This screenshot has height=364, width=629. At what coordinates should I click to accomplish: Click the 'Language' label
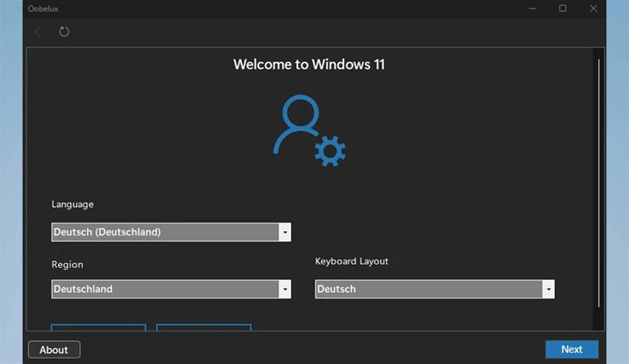point(73,205)
